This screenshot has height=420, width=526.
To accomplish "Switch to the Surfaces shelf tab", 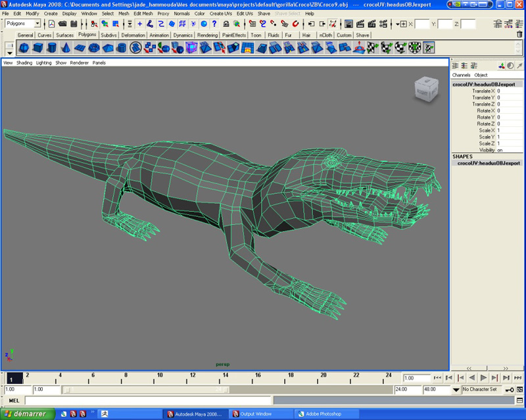I will (64, 35).
